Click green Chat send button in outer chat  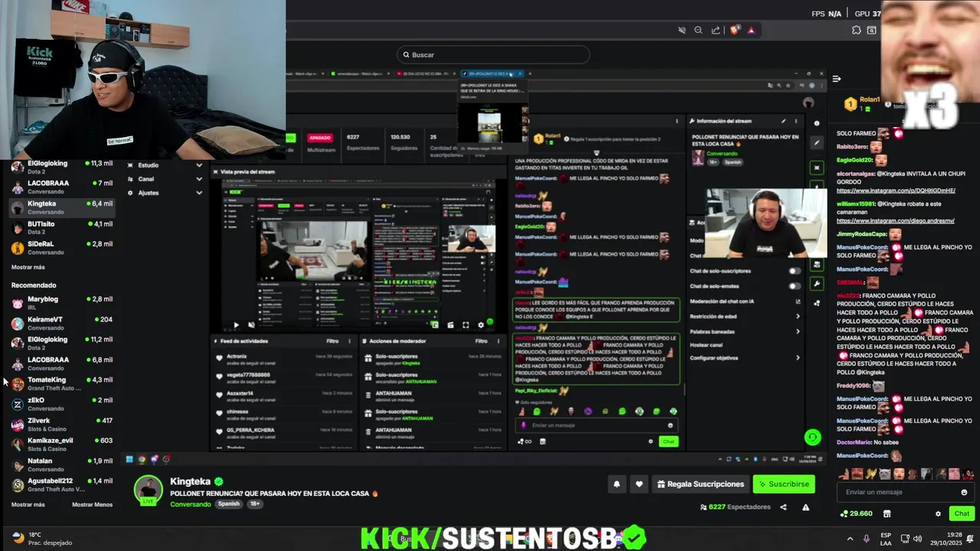coord(962,514)
